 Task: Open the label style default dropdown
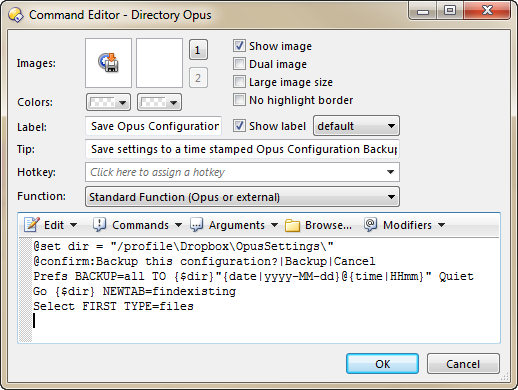[356, 126]
